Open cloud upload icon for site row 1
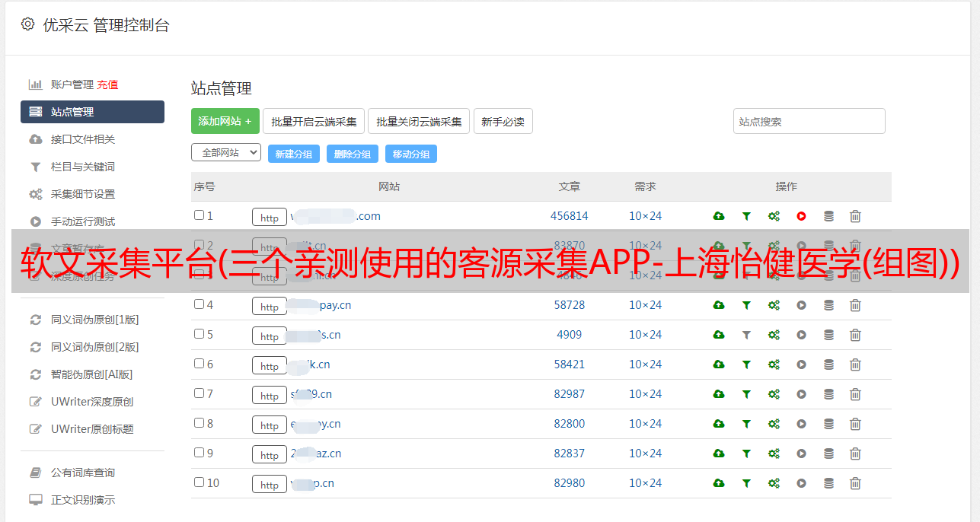Screen dimensions: 980x522 coord(719,216)
